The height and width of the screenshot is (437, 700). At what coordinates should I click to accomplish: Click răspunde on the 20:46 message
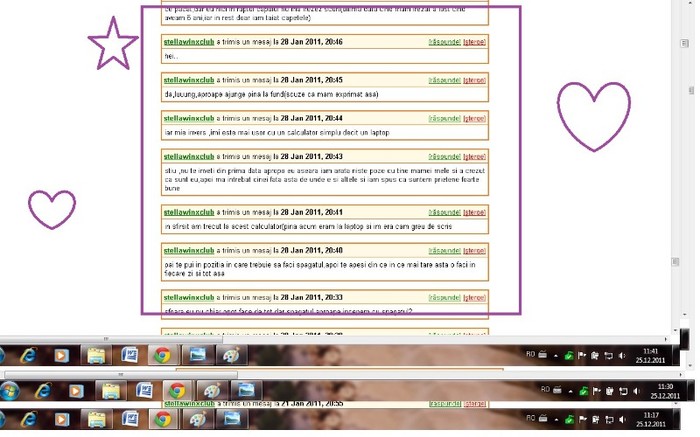(x=444, y=42)
